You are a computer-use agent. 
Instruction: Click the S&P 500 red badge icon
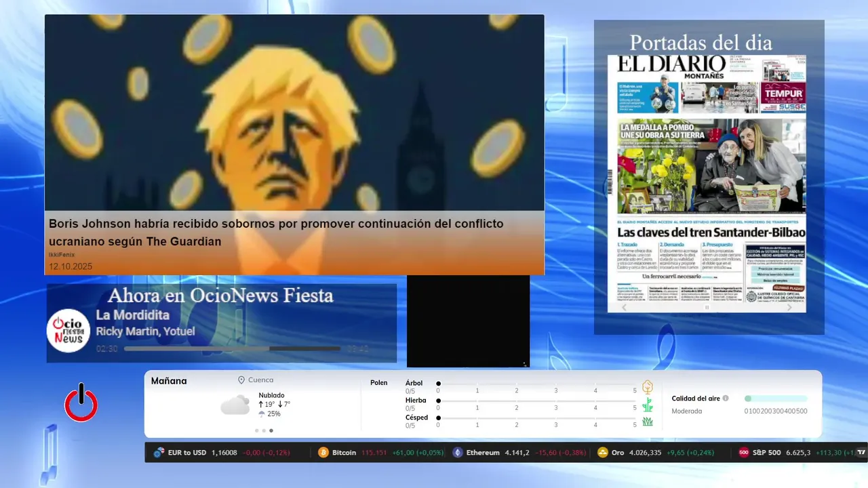click(x=744, y=453)
